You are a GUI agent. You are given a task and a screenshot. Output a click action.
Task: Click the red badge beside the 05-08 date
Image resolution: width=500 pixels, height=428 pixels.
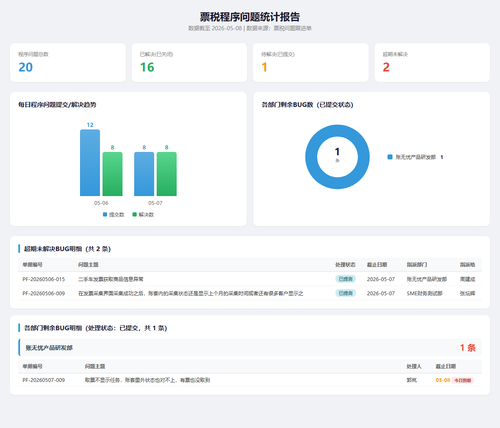463,380
